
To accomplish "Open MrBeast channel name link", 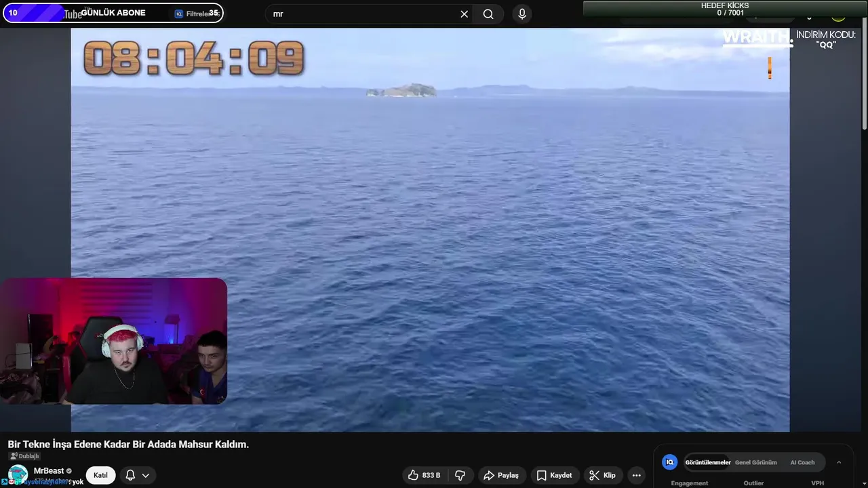I will pos(49,470).
